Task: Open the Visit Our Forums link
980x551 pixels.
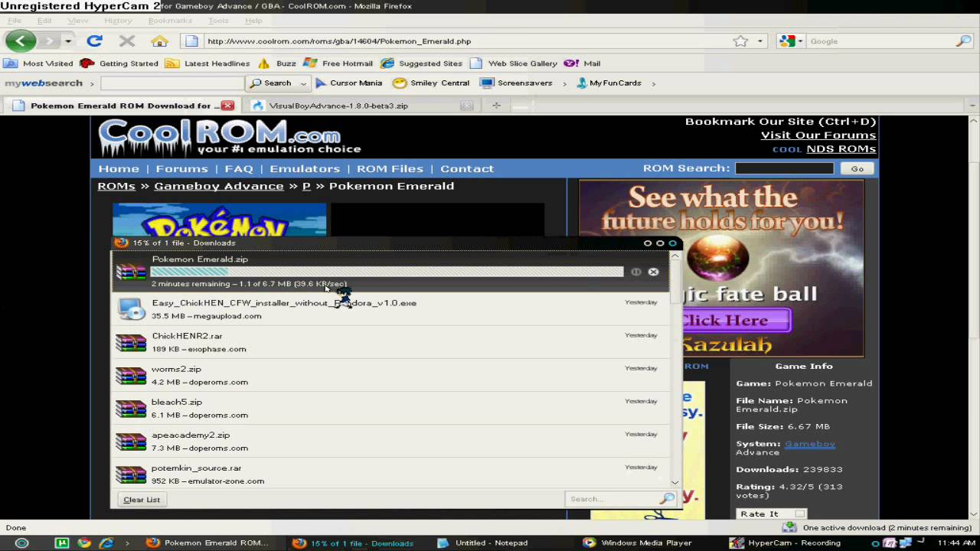Action: point(818,135)
